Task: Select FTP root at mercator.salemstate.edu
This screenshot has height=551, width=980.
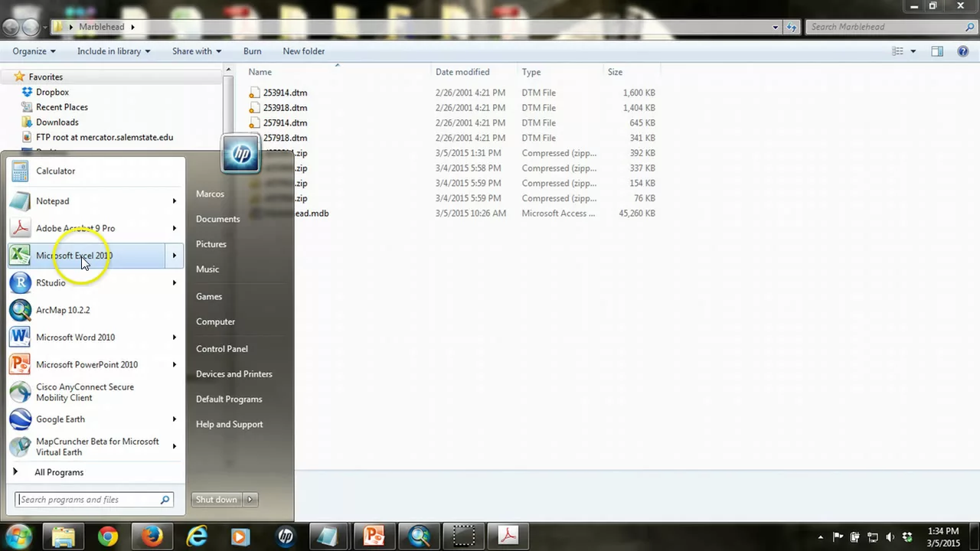Action: tap(104, 138)
